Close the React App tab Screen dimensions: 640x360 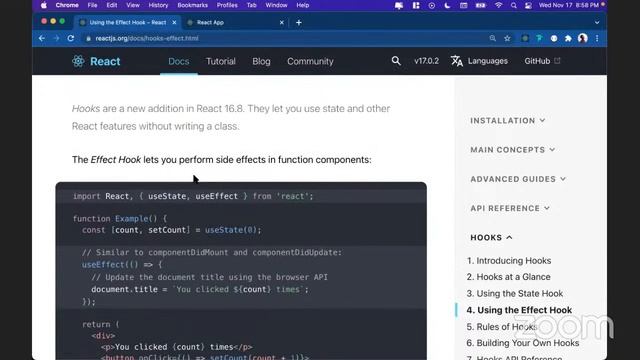click(x=282, y=22)
